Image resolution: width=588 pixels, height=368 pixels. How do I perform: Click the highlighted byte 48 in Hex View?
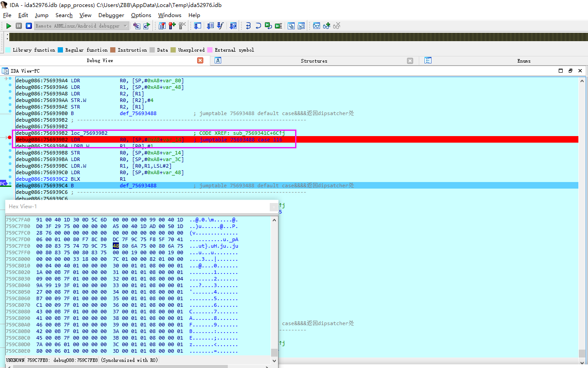click(116, 246)
